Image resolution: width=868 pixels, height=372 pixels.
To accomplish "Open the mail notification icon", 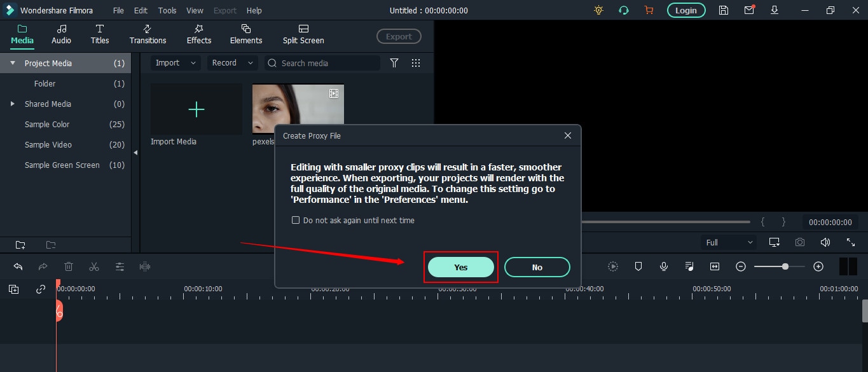I will pyautogui.click(x=749, y=10).
